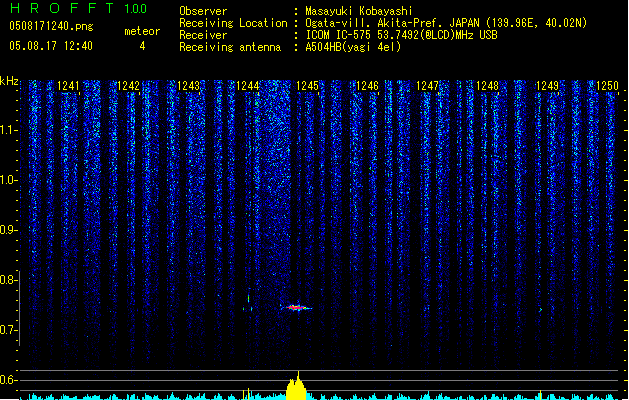Click the Receiving antenna label

pos(230,47)
